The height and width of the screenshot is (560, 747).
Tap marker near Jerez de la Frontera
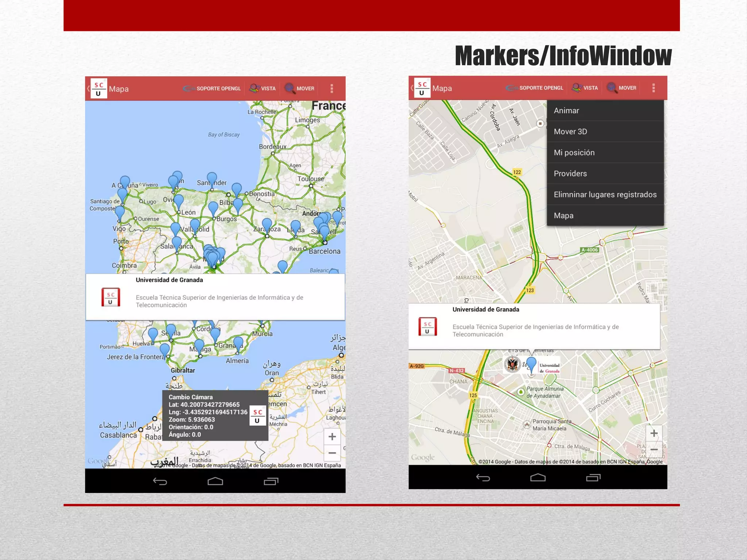[165, 350]
